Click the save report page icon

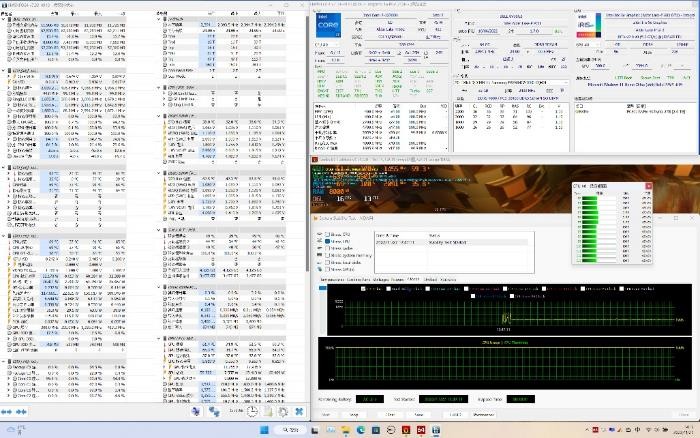[x=269, y=412]
